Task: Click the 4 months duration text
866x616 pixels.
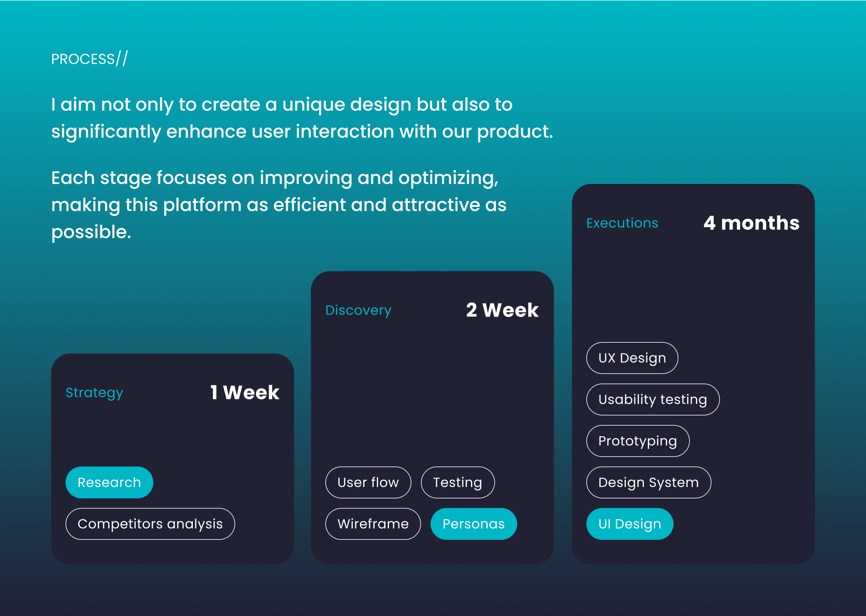Action: pyautogui.click(x=751, y=223)
